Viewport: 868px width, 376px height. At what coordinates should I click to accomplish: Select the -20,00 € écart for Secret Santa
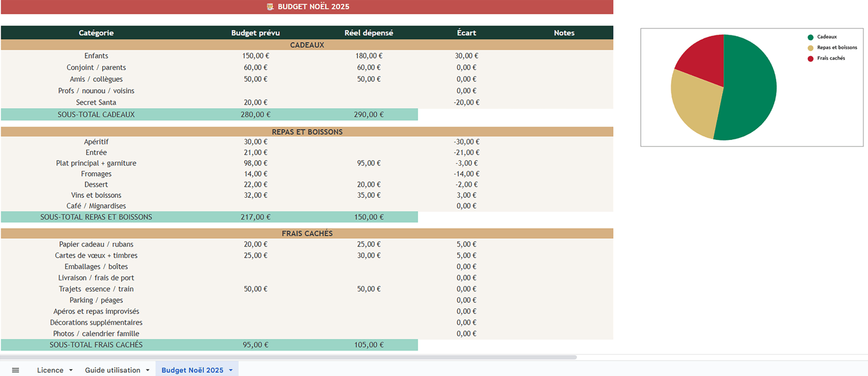466,102
